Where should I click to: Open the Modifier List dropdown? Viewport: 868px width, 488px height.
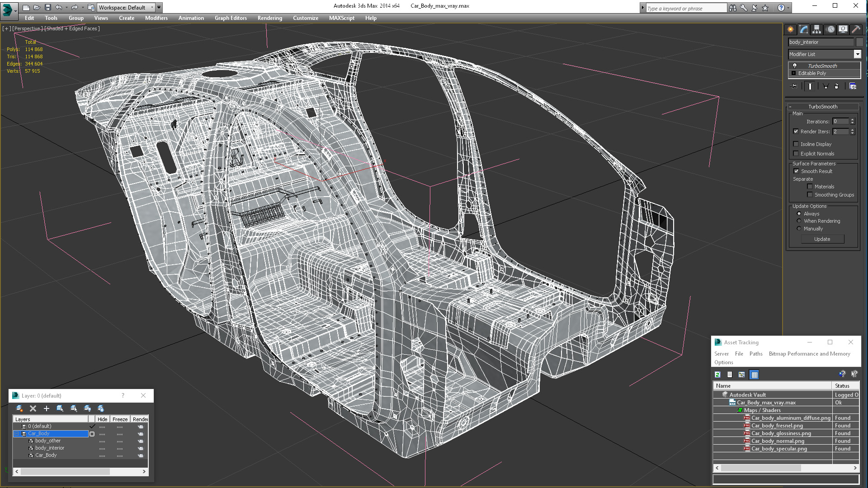click(857, 54)
